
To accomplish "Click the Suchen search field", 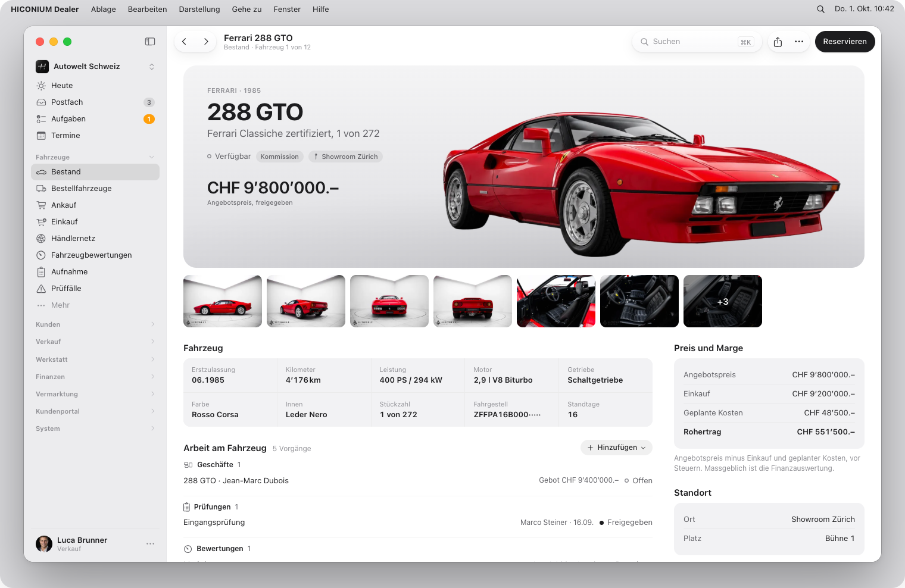I will point(697,42).
